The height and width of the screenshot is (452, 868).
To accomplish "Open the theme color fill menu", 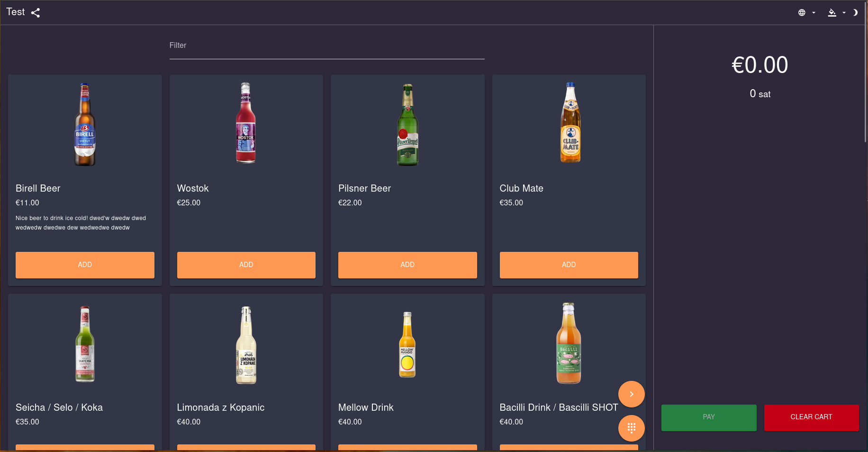I will (832, 13).
